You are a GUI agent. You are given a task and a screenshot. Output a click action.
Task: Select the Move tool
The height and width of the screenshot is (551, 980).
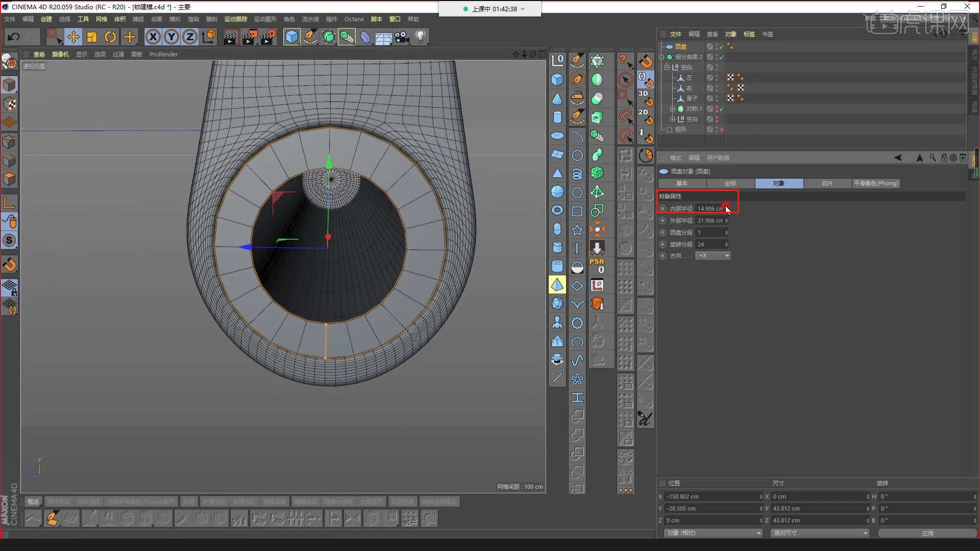click(x=73, y=37)
